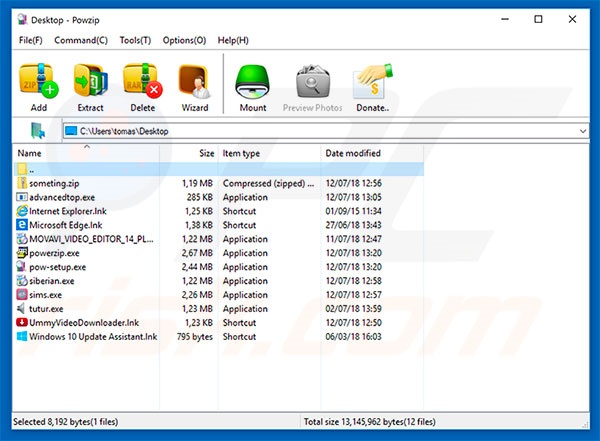Sort by the Name column header

[x=86, y=153]
